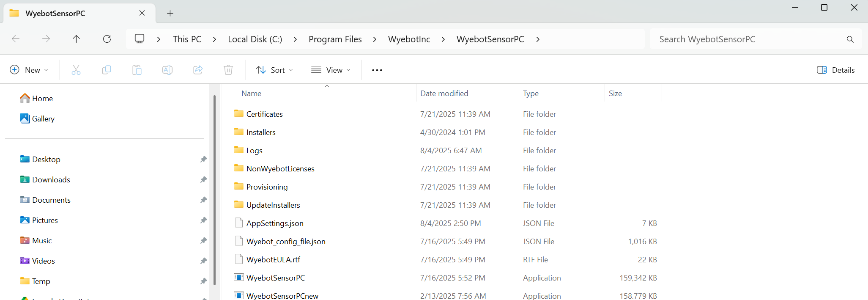The image size is (868, 300).
Task: Select the AppSettings.json file
Action: click(275, 223)
